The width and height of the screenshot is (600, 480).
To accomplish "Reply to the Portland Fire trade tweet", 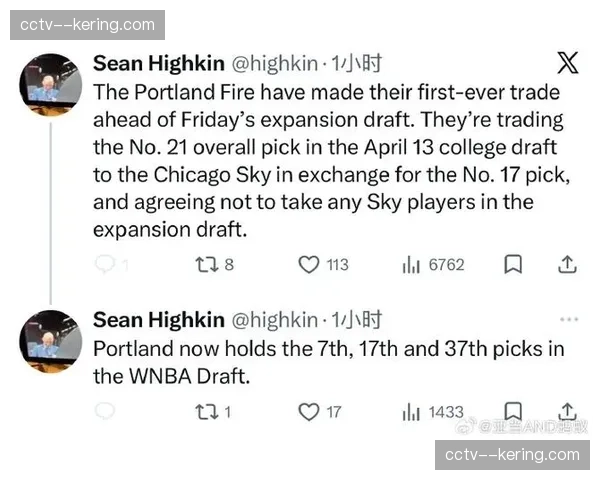I will click(105, 264).
